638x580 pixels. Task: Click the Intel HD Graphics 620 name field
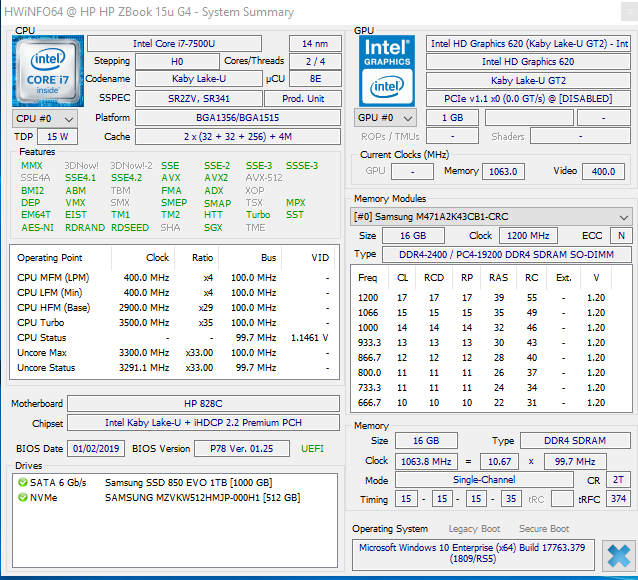(x=528, y=61)
